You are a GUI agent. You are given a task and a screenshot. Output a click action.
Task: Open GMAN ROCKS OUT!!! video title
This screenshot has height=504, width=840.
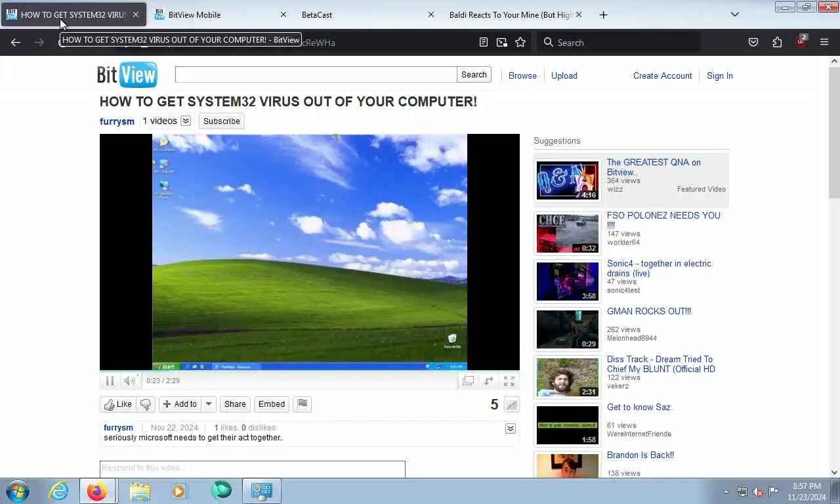[649, 311]
